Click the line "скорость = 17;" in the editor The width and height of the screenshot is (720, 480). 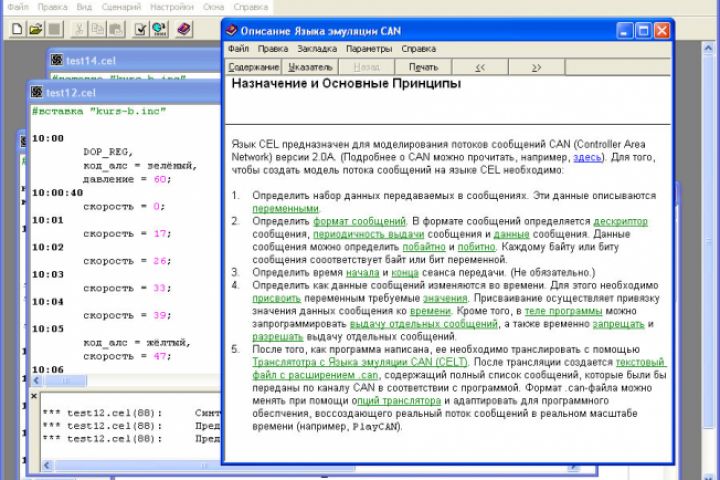[x=127, y=233]
